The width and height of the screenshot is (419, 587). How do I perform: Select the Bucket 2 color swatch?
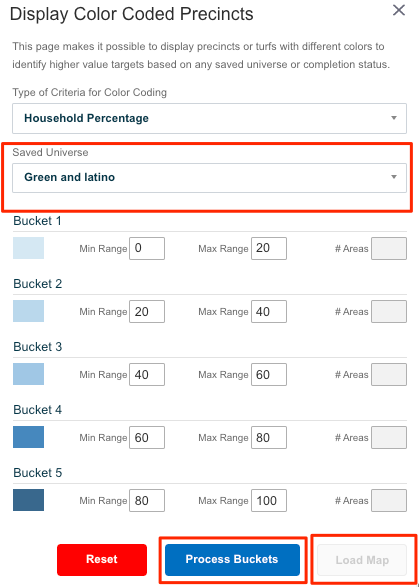point(28,311)
